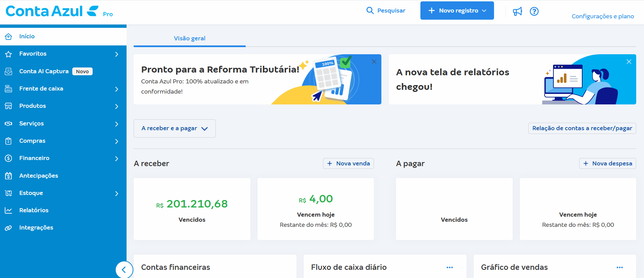
Task: Click the Frente de caixa register icon
Action: click(x=8, y=89)
